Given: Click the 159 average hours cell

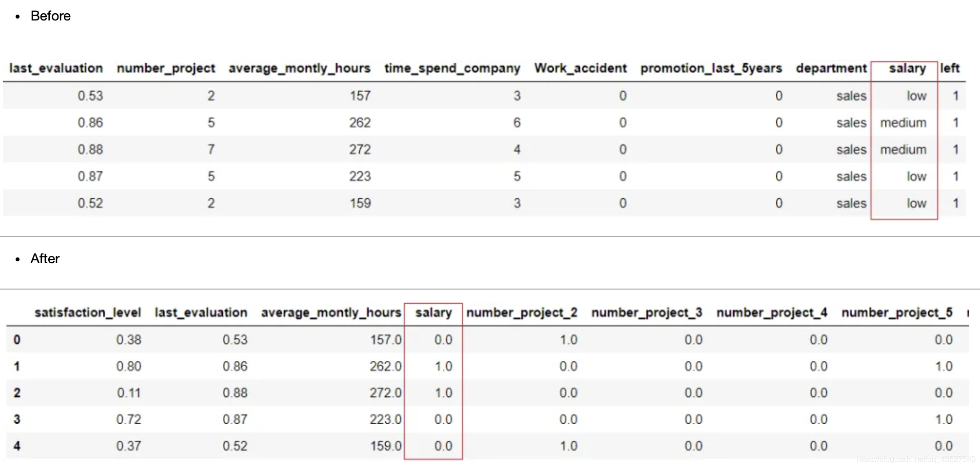Looking at the screenshot, I should [360, 203].
